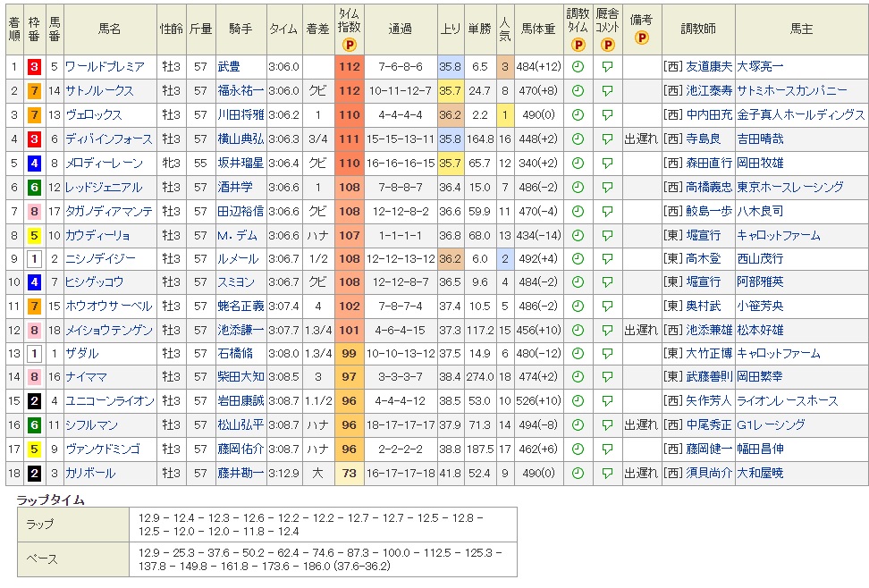Screen dimensions: 869x588
Task: Click training clock icon for ヒシゲッコウ
Action: (578, 282)
